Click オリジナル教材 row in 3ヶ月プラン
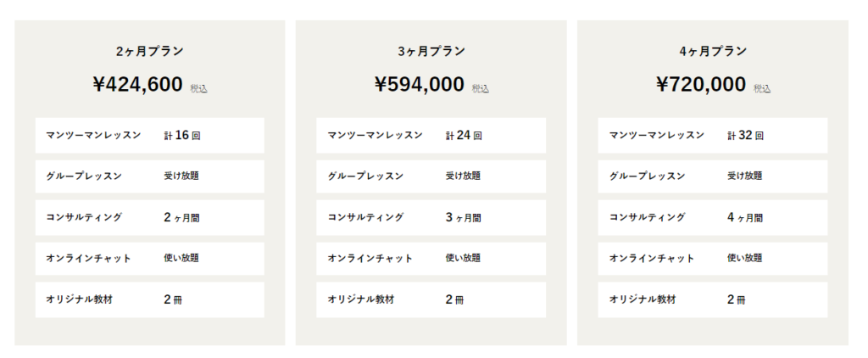 click(x=431, y=299)
